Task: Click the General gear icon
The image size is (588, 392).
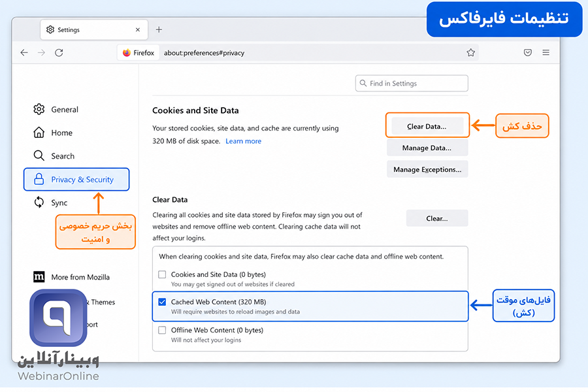Action: coord(39,110)
